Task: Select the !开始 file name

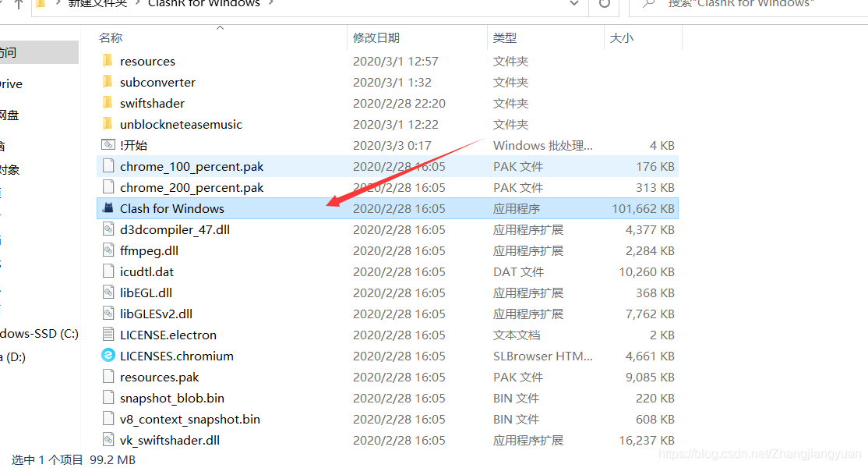Action: (133, 145)
